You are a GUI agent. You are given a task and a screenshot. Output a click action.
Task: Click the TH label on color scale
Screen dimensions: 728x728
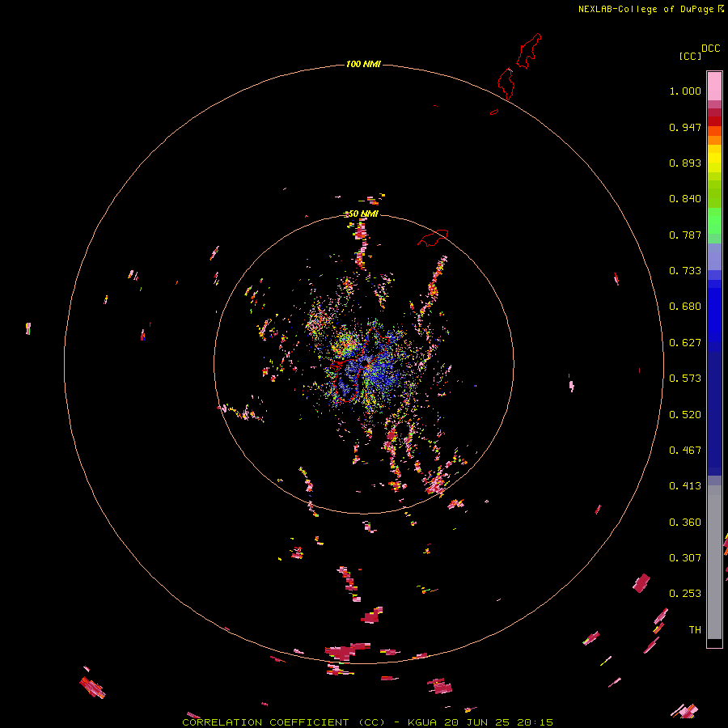pos(695,630)
